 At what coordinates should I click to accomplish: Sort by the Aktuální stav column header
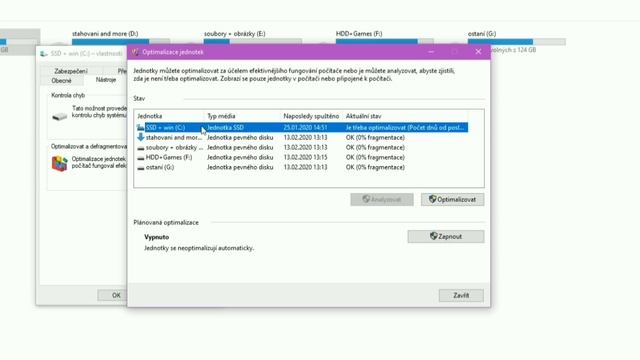[x=405, y=116]
